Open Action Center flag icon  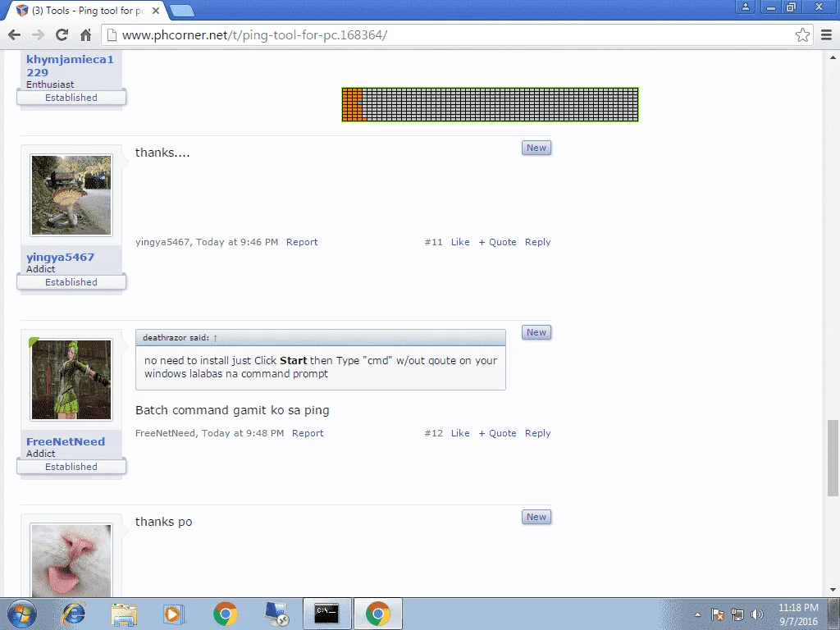717,614
